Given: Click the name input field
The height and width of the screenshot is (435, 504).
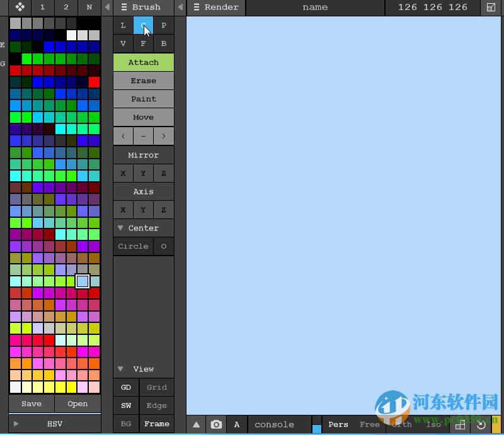Looking at the screenshot, I should 314,8.
